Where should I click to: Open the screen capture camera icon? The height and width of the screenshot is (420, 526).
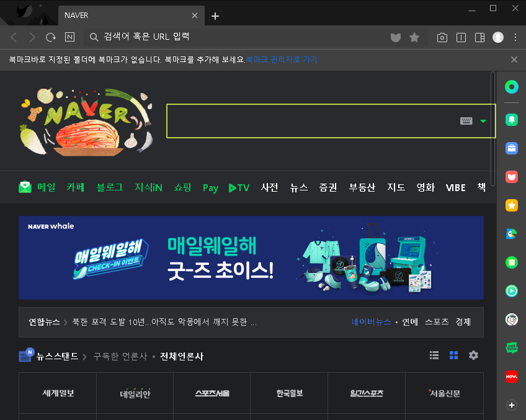point(442,38)
